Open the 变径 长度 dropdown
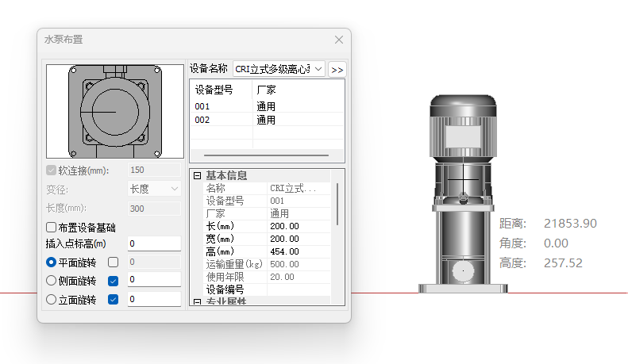628x364 pixels. (154, 189)
